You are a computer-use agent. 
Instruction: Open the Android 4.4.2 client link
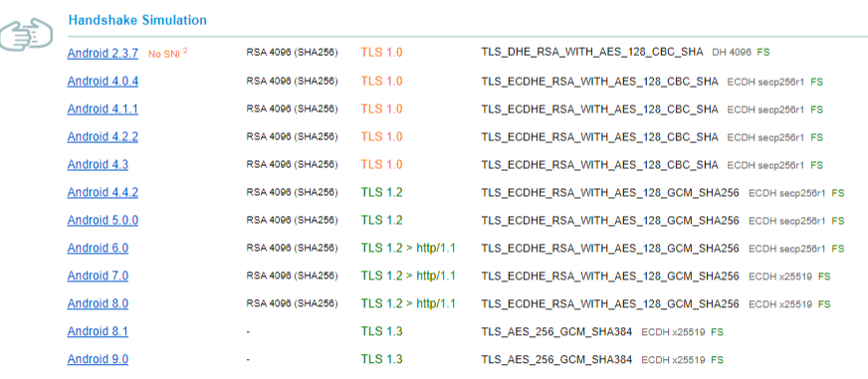[103, 193]
